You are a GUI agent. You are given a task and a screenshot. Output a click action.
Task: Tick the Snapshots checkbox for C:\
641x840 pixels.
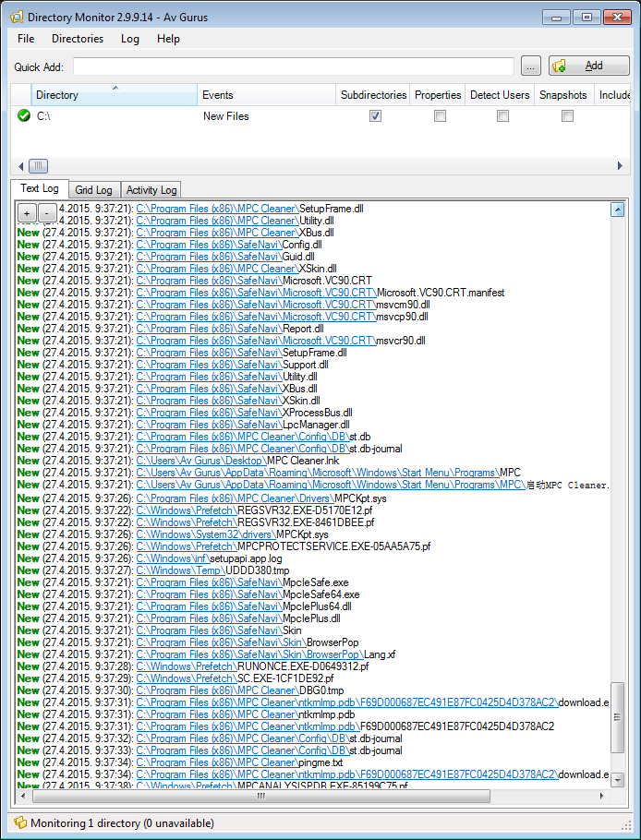(x=567, y=116)
